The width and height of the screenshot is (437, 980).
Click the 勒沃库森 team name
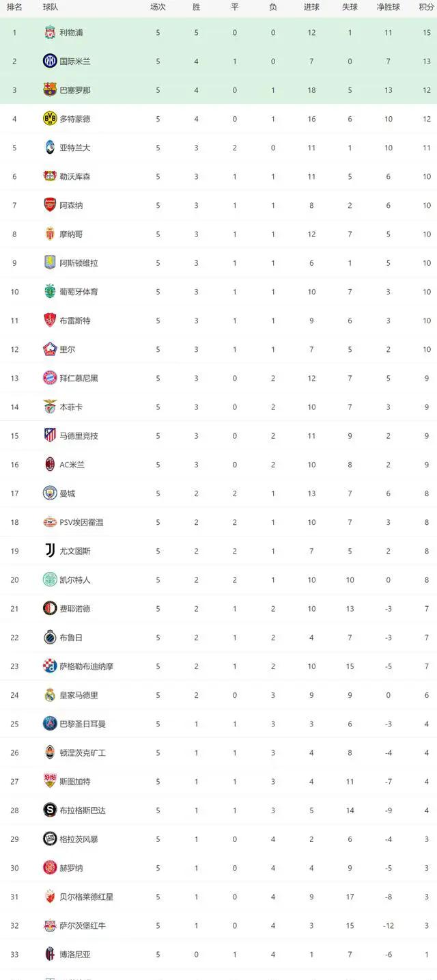click(75, 176)
